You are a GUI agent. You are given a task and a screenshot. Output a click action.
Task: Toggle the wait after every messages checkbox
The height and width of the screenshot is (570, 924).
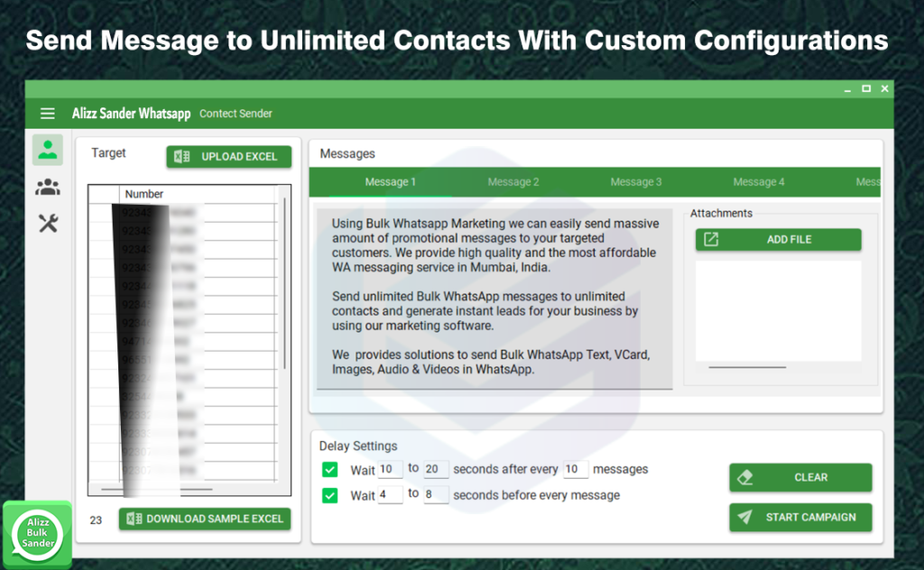330,470
